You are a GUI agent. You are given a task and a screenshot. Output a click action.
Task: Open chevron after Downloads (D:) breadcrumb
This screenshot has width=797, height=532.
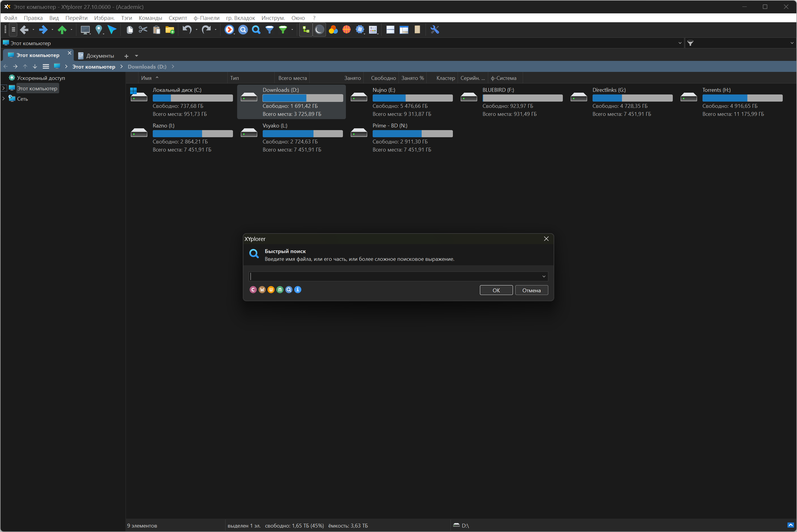[173, 67]
